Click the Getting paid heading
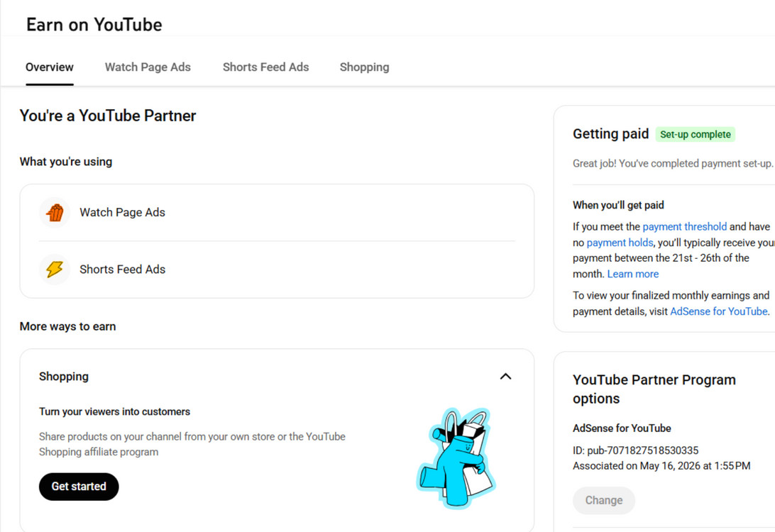 pyautogui.click(x=610, y=134)
